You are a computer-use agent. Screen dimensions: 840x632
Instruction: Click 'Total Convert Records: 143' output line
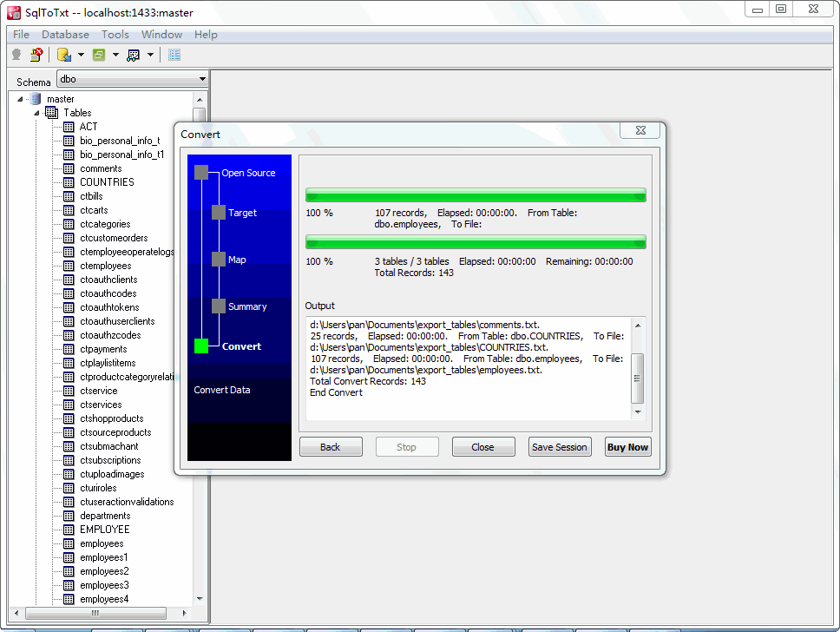368,381
